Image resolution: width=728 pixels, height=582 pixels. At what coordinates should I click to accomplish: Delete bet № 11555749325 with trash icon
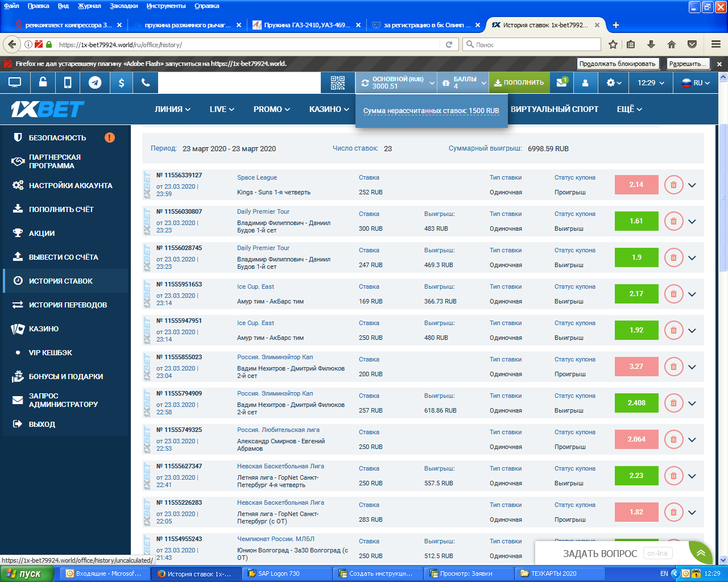[x=673, y=439]
